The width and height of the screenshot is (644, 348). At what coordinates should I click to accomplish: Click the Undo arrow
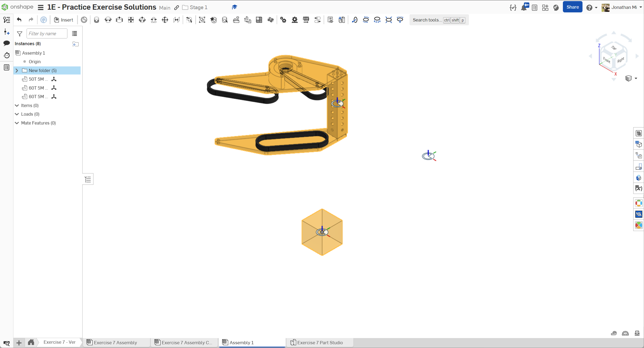(19, 20)
